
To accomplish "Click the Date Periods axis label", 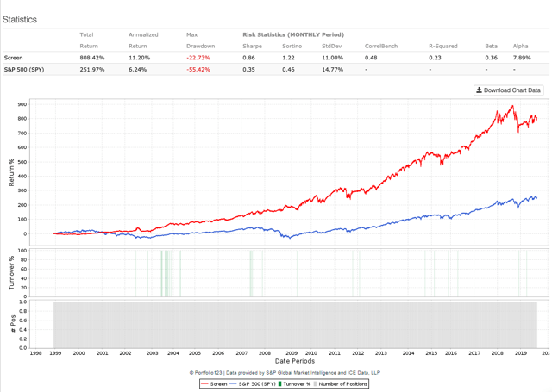I will point(295,361).
